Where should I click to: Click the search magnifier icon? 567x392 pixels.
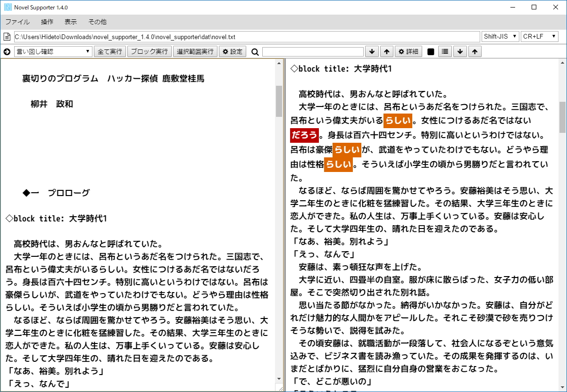tap(254, 51)
